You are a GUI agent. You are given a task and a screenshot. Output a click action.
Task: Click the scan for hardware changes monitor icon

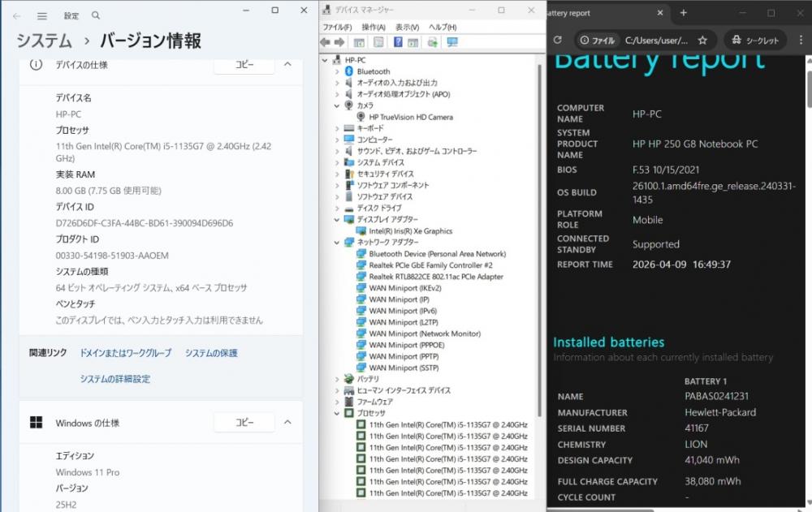(452, 42)
